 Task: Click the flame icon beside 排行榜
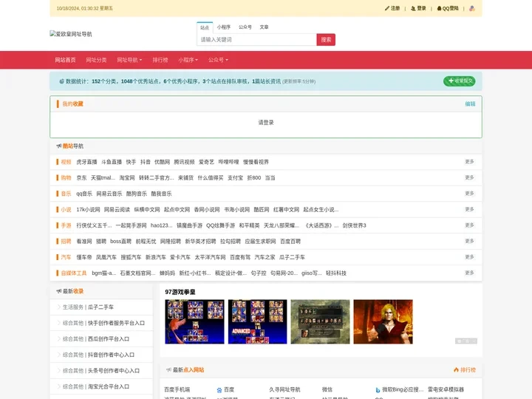pos(456,370)
